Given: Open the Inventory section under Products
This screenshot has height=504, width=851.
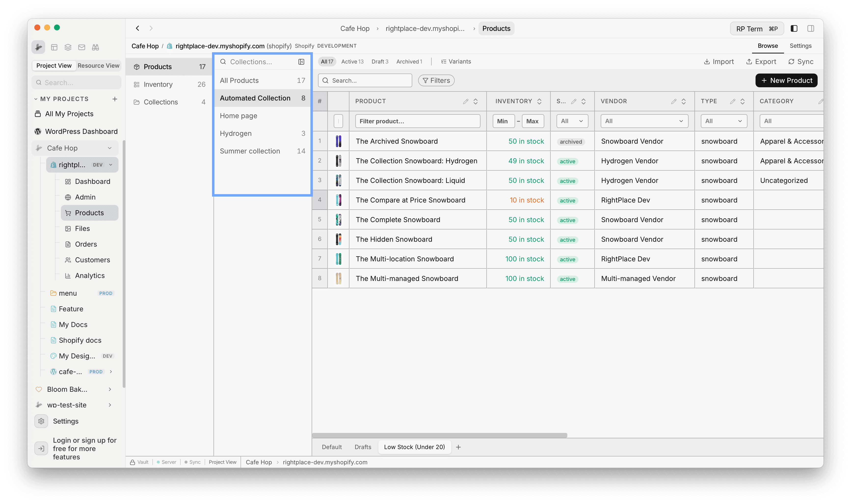Looking at the screenshot, I should (158, 84).
